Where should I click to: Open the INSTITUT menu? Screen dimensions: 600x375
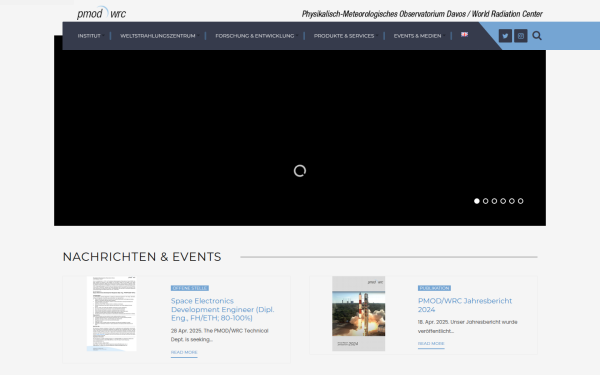(x=90, y=36)
